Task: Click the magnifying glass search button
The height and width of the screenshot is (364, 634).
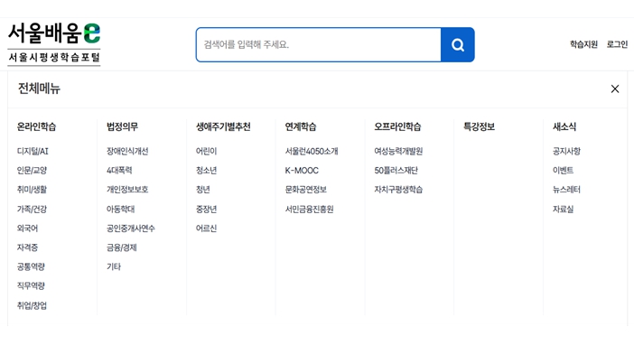Action: pyautogui.click(x=457, y=45)
